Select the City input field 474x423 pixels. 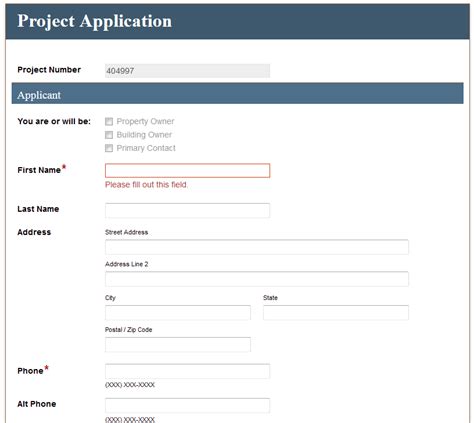click(178, 313)
